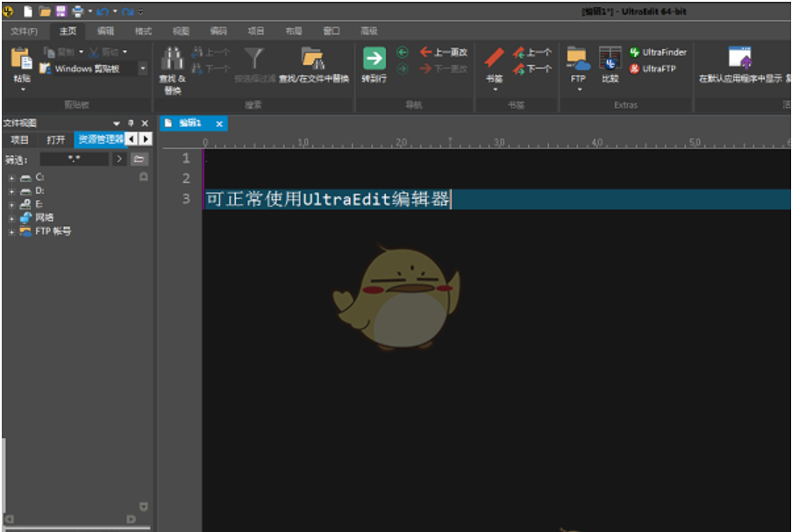The width and height of the screenshot is (792, 532).
Task: Click the Print icon in quick access toolbar
Action: (x=78, y=11)
